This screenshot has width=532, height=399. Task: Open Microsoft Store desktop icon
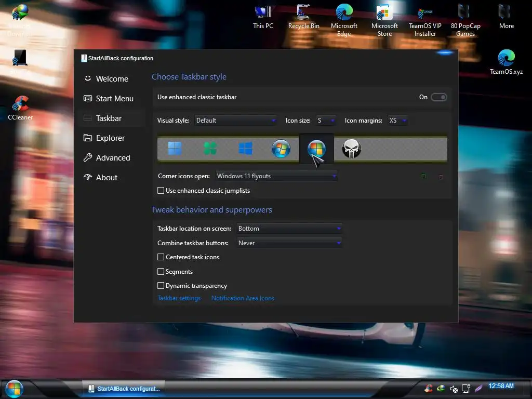click(384, 20)
